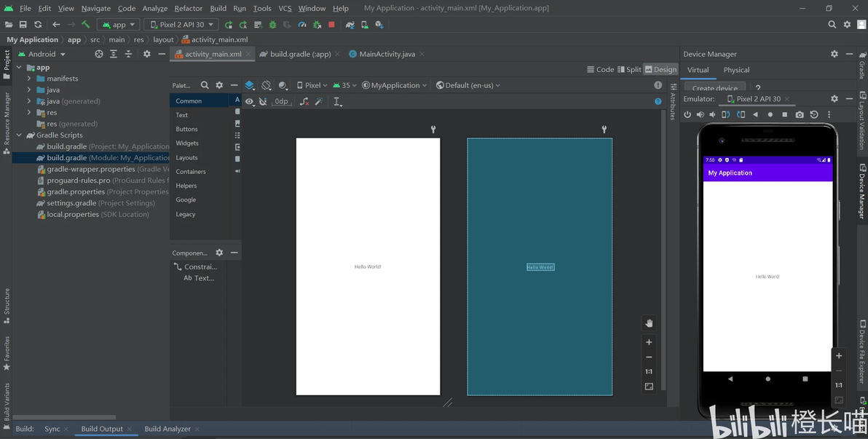The width and height of the screenshot is (868, 439).
Task: Switch to the MainActivity.java tab
Action: coord(387,54)
